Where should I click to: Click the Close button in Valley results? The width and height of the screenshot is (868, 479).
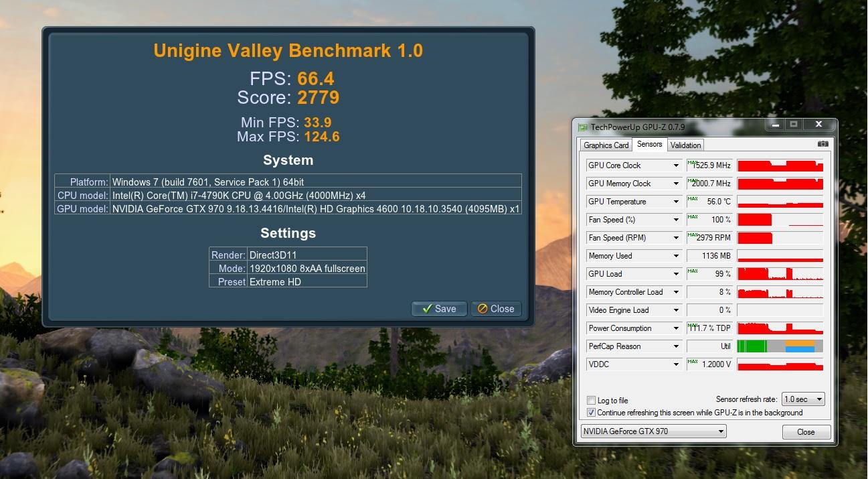click(x=496, y=309)
